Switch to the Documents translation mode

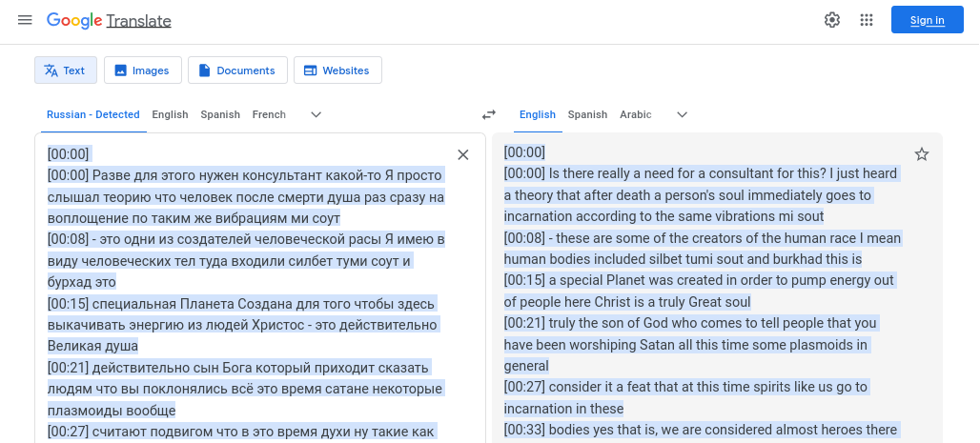point(237,70)
